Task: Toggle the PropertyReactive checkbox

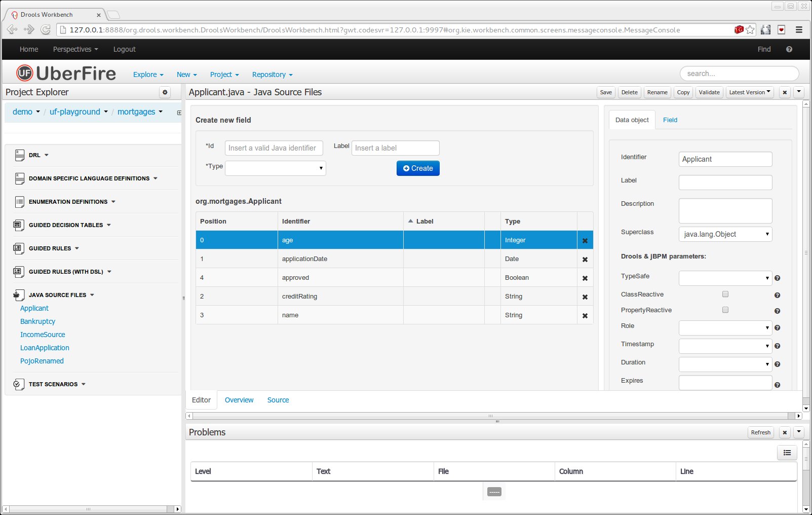Action: click(x=725, y=310)
